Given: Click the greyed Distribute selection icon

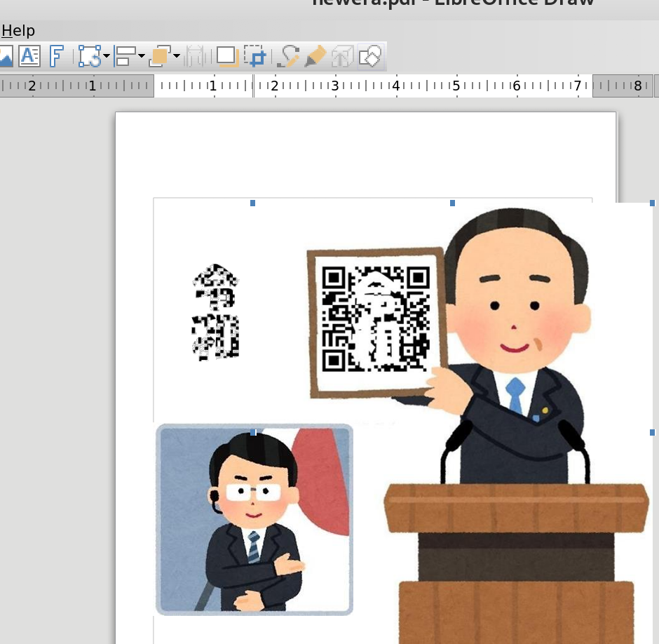Looking at the screenshot, I should [x=196, y=56].
